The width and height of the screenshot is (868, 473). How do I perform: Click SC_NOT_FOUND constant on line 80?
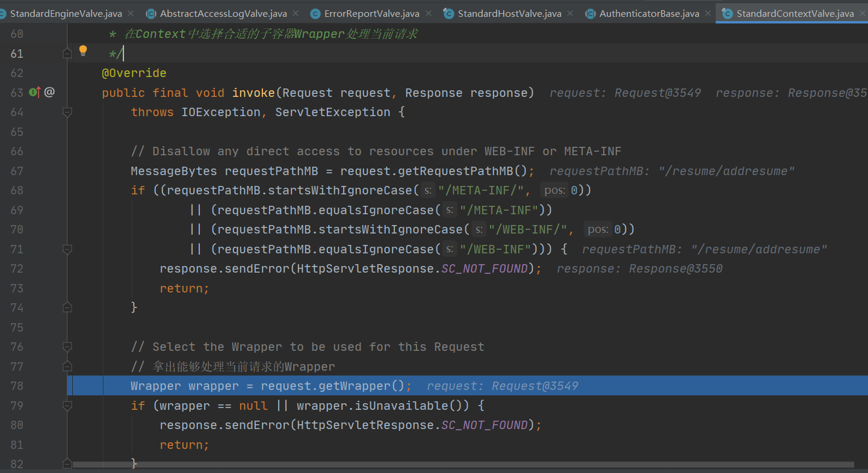point(485,425)
